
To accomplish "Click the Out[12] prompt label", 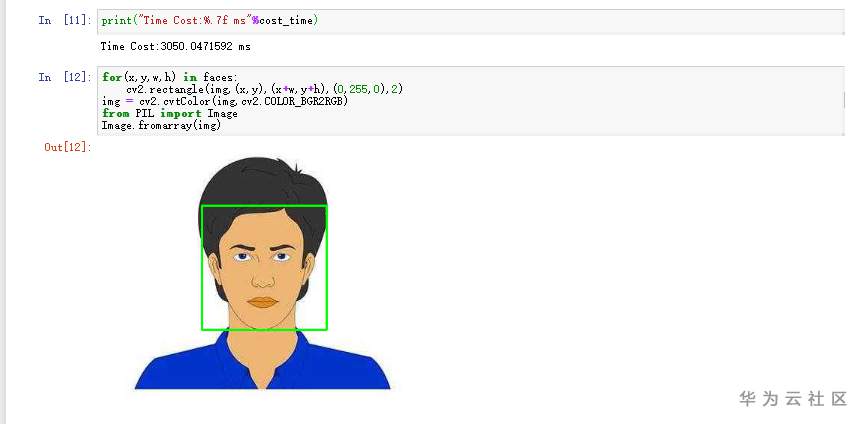I will [68, 147].
